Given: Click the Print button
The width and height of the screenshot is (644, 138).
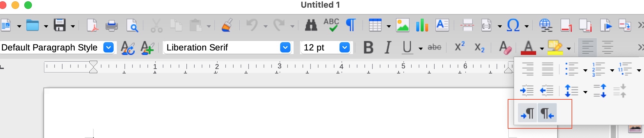Looking at the screenshot, I should [111, 25].
